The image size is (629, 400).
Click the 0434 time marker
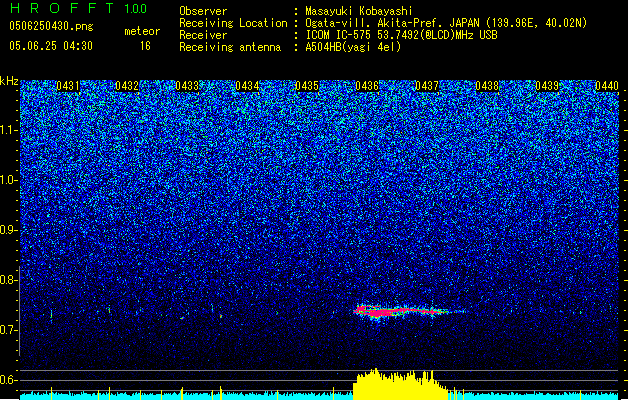(x=247, y=86)
